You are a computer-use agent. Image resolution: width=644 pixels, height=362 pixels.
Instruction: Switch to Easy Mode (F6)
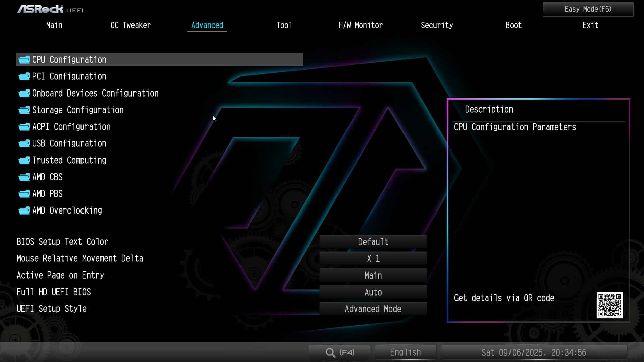588,9
